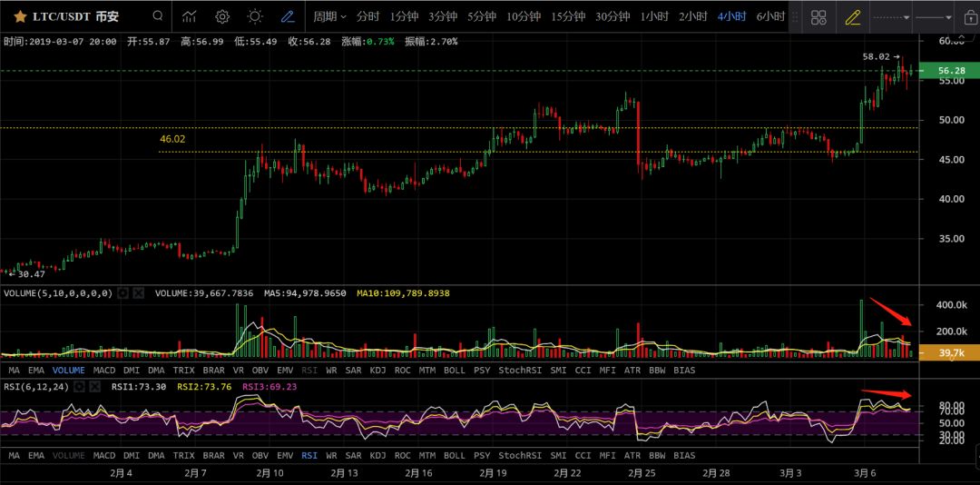This screenshot has height=485, width=980.
Task: Switch to the 10分钟 timeframe
Action: pyautogui.click(x=524, y=17)
